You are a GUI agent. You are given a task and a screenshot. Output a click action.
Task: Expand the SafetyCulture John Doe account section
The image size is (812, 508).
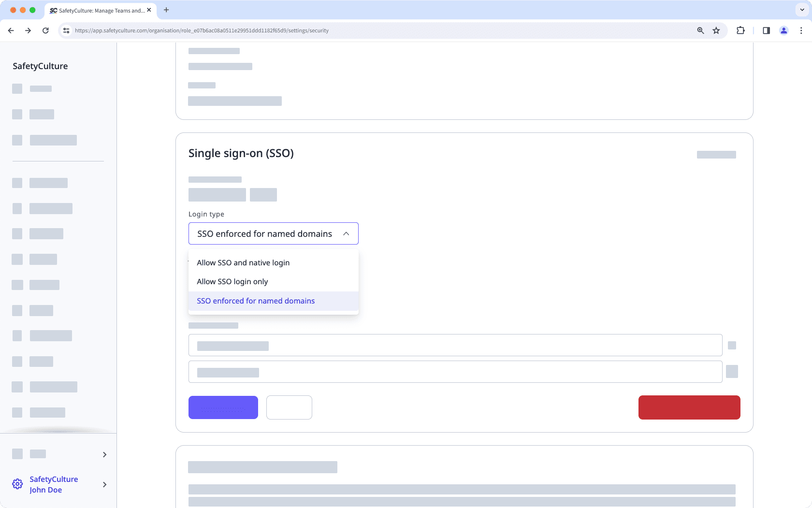pyautogui.click(x=104, y=484)
